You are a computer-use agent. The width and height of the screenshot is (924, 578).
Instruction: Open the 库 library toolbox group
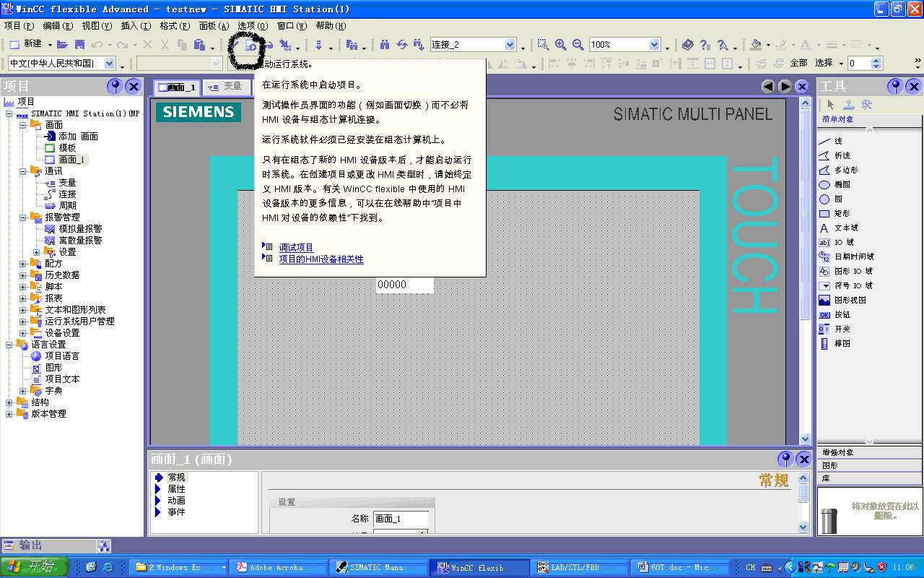click(x=870, y=478)
